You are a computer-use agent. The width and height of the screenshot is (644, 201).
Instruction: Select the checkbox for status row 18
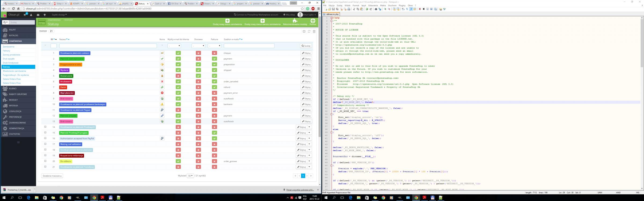click(x=45, y=150)
